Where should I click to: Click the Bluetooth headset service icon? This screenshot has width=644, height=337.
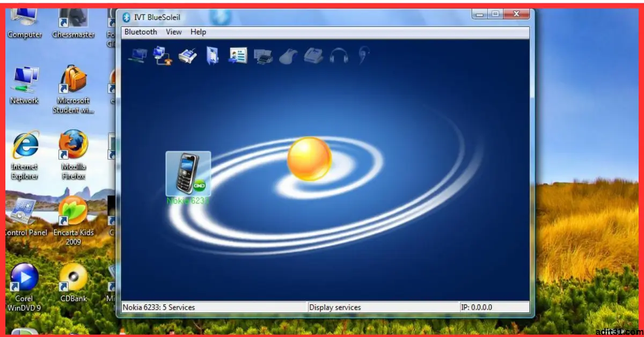[x=364, y=55]
